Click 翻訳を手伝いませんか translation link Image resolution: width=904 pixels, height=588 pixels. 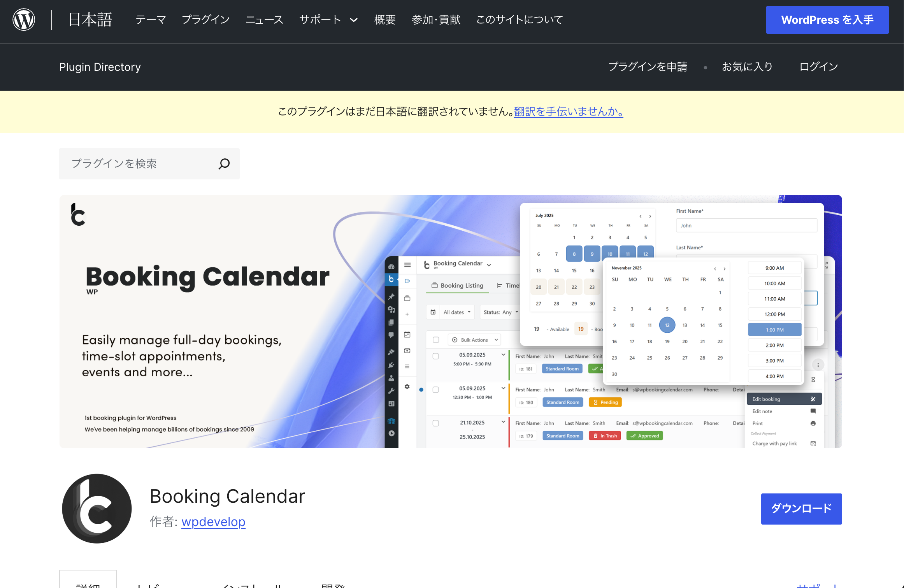[568, 112]
